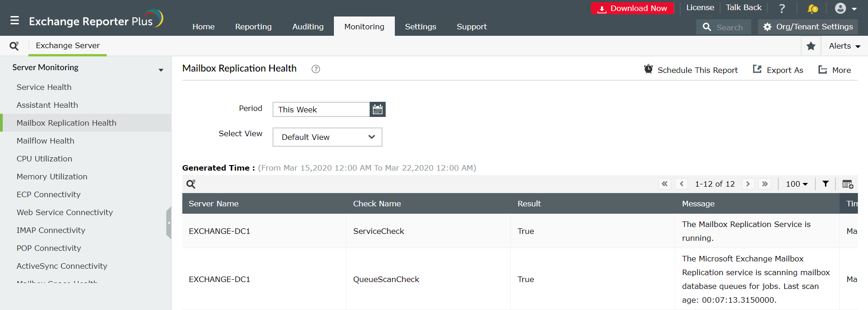The image size is (868, 310).
Task: Click the Org/Tenant Settings button
Action: [x=808, y=27]
